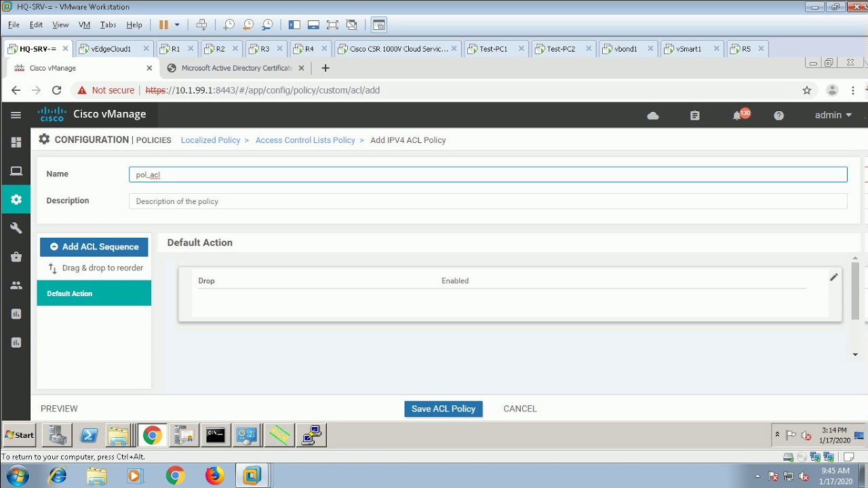Revert to snapshot toolbar icon
The image size is (868, 488).
248,24
